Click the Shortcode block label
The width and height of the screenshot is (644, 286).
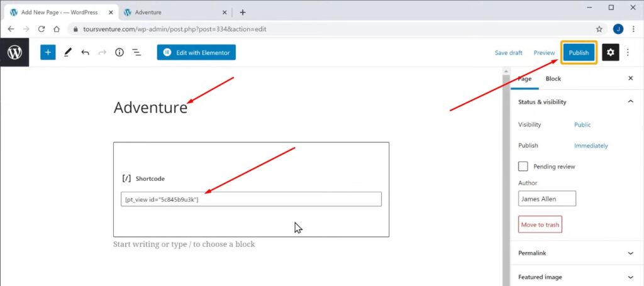click(150, 179)
